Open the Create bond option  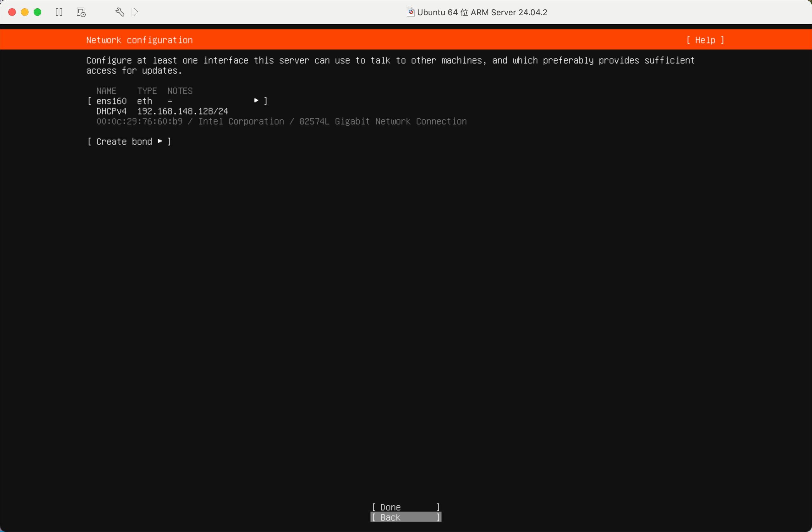click(129, 142)
